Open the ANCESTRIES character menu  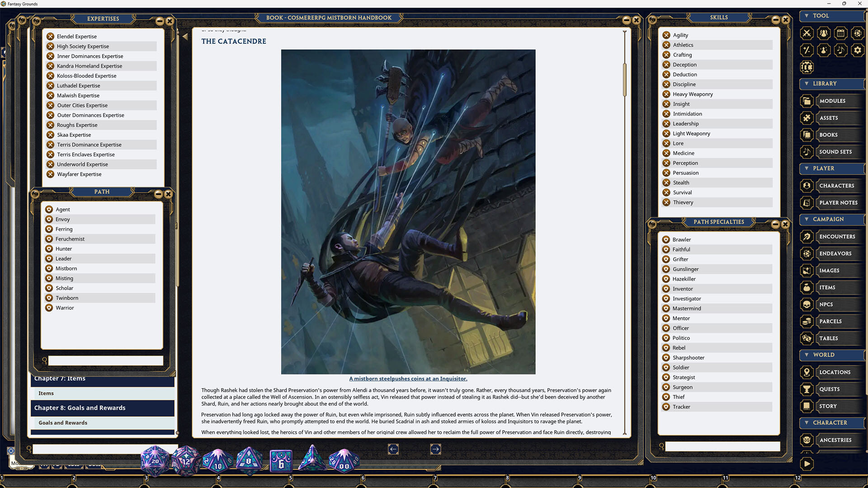[840, 440]
